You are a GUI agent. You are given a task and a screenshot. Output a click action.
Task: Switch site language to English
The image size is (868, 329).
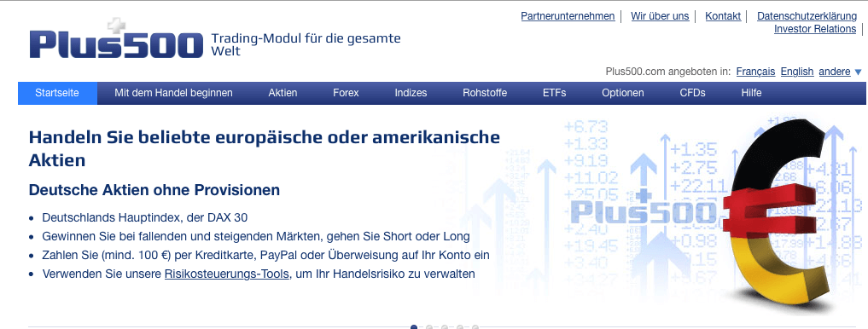[797, 72]
